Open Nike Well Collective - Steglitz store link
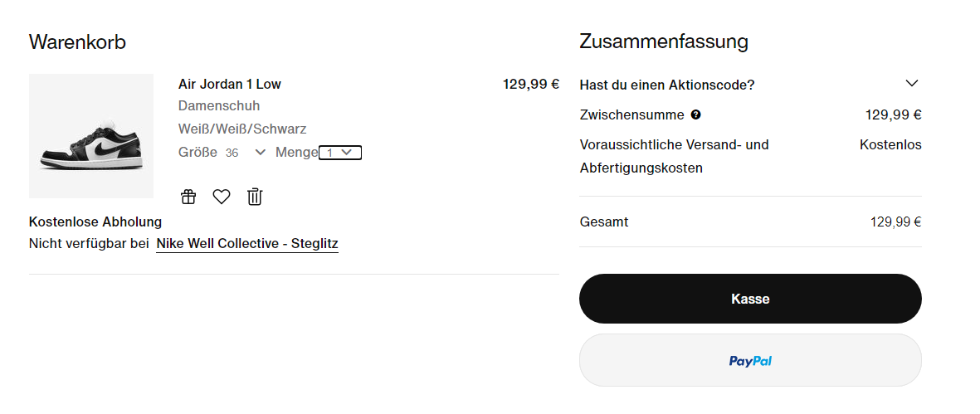Image resolution: width=980 pixels, height=414 pixels. 247,244
